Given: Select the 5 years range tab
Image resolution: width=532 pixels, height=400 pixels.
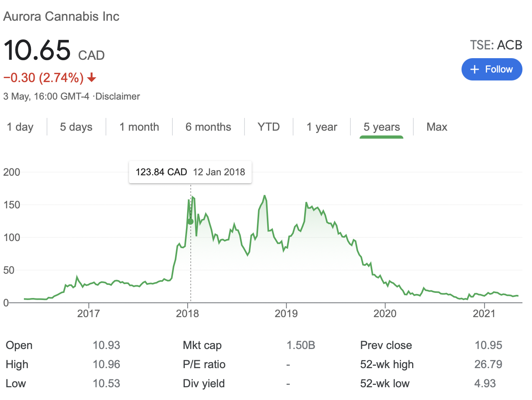Looking at the screenshot, I should (x=381, y=127).
